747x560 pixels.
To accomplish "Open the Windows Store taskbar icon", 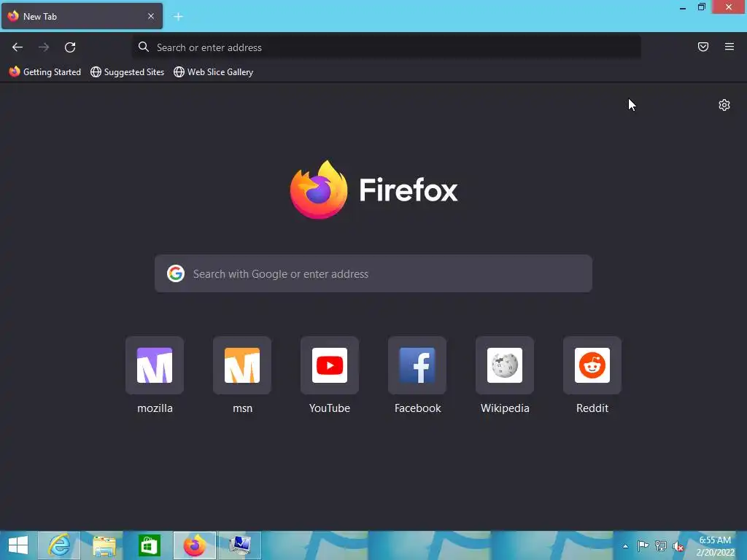I will (150, 545).
